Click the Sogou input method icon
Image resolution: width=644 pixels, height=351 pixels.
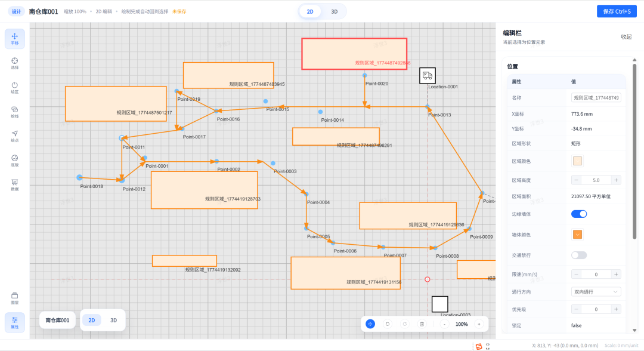click(478, 346)
